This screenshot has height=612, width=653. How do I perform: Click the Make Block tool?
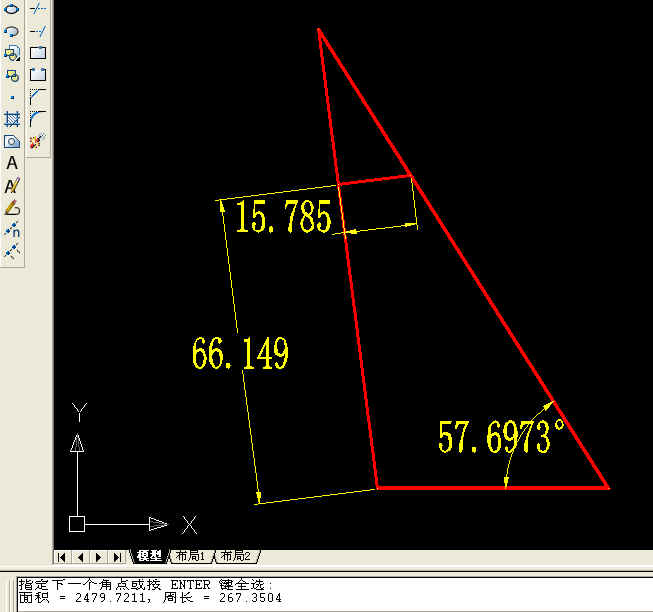(x=12, y=75)
